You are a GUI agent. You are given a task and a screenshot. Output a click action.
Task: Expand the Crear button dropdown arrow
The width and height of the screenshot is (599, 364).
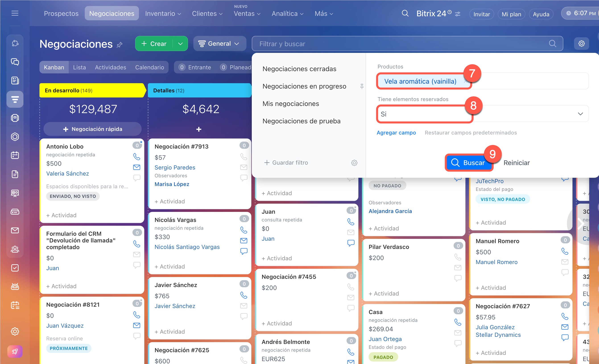click(x=180, y=44)
